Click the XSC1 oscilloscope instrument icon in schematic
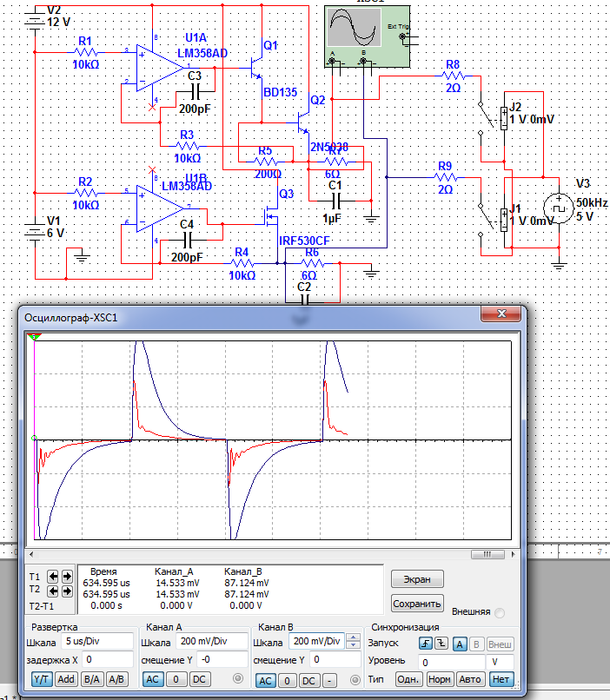Viewport: 610px width, 700px height. tap(367, 36)
